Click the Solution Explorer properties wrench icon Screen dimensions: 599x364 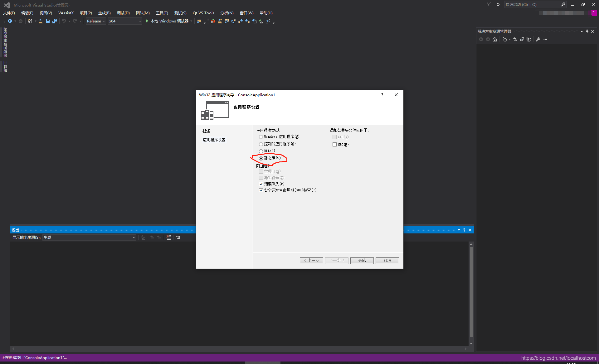pos(538,39)
